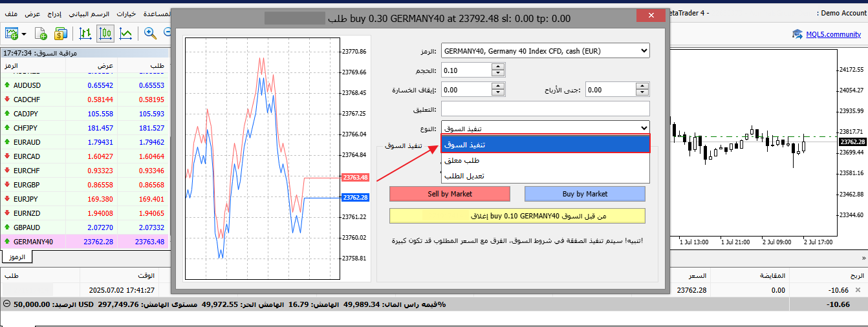The image size is (868, 327).
Task: Click the عرض column header in Market Watch
Action: tap(91, 67)
